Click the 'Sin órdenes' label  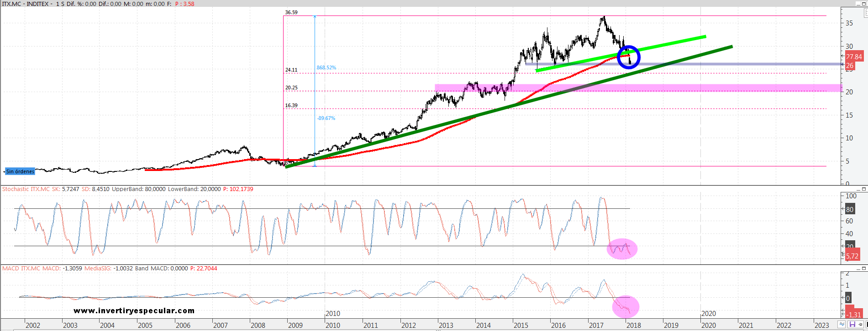(20, 171)
